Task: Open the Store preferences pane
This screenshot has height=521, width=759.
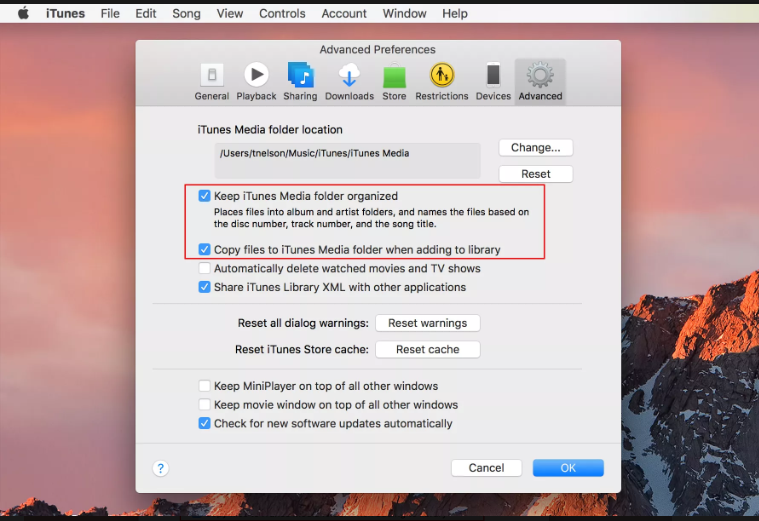Action: [x=394, y=82]
